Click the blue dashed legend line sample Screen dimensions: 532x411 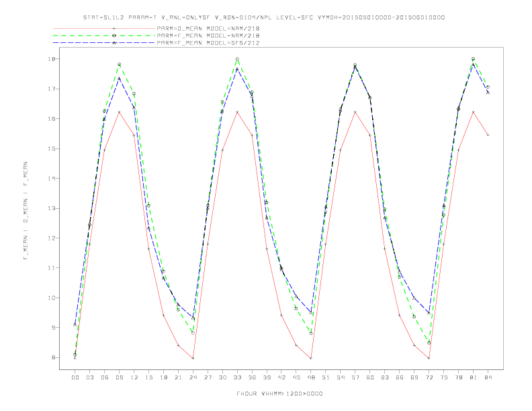[104, 43]
